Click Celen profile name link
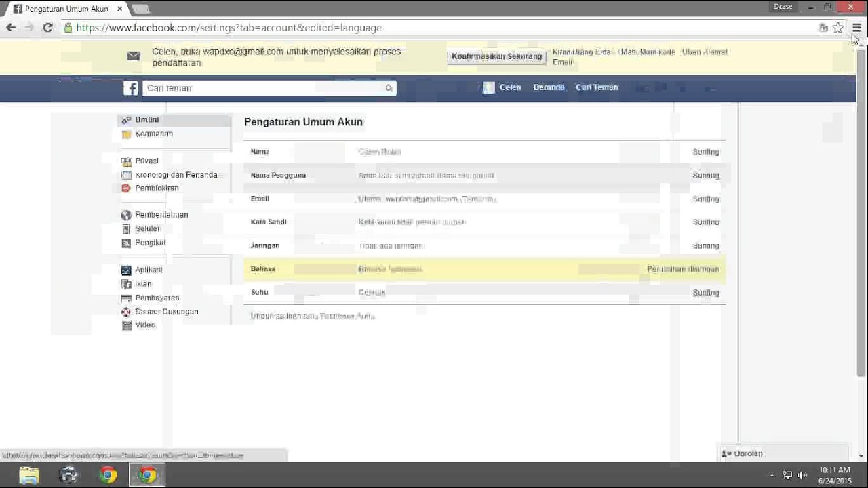This screenshot has height=488, width=868. coord(510,87)
